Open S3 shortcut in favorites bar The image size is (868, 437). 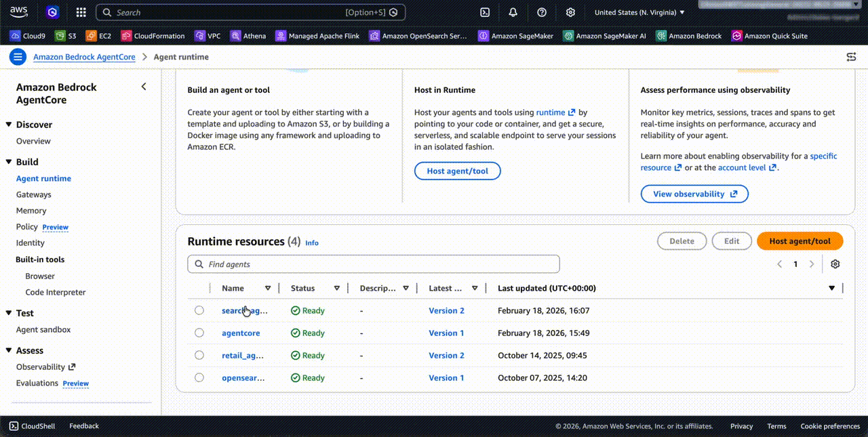pos(66,36)
